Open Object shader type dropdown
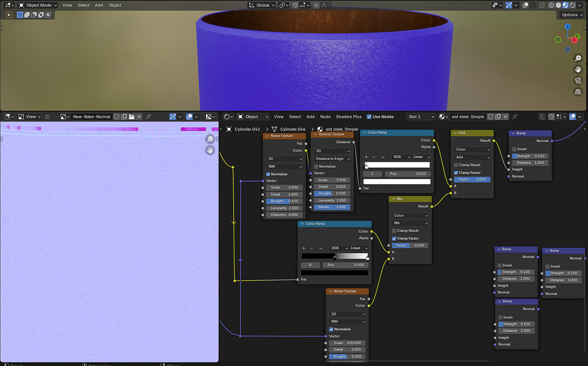The height and width of the screenshot is (366, 588). pyautogui.click(x=253, y=117)
